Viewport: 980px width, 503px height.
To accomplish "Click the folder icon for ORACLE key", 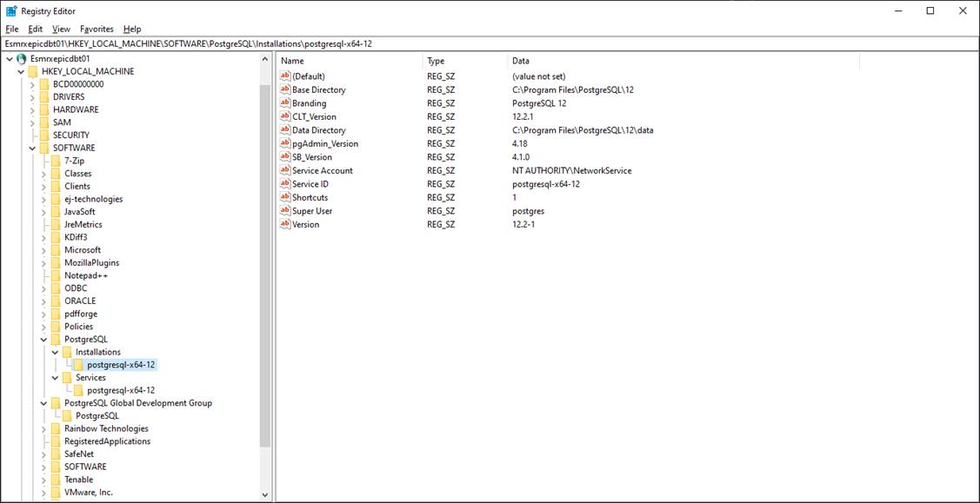I will 56,301.
